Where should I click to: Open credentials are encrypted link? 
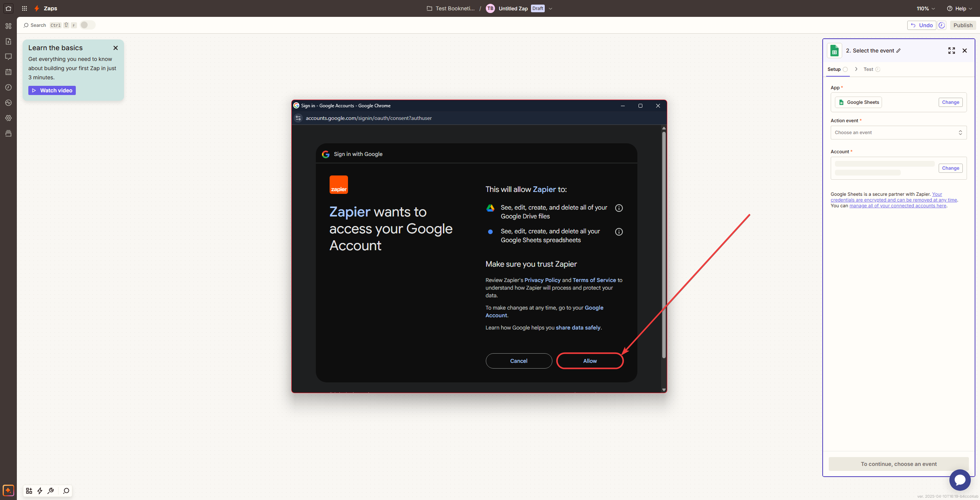(x=894, y=197)
